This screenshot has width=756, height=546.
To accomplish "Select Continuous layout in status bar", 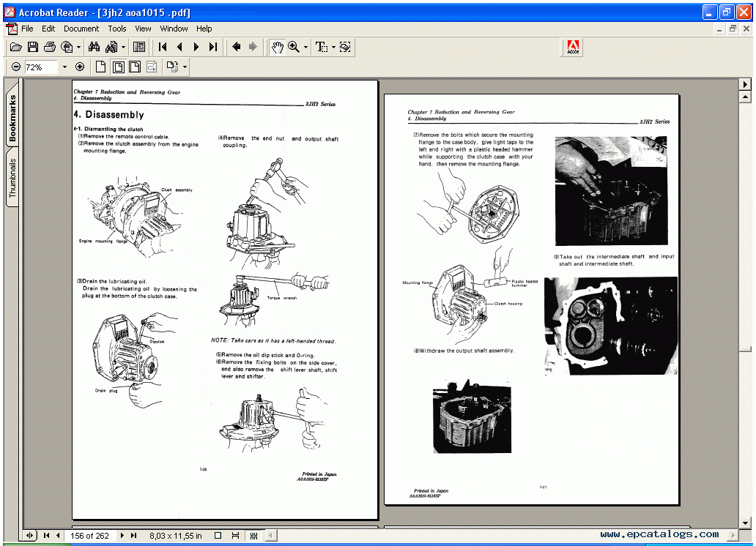I will tap(235, 536).
